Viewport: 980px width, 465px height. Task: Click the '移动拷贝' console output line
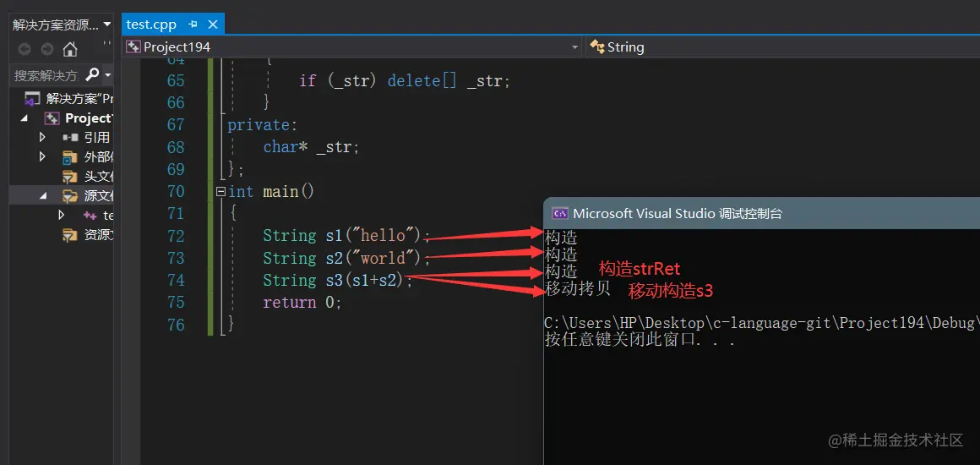click(x=578, y=288)
